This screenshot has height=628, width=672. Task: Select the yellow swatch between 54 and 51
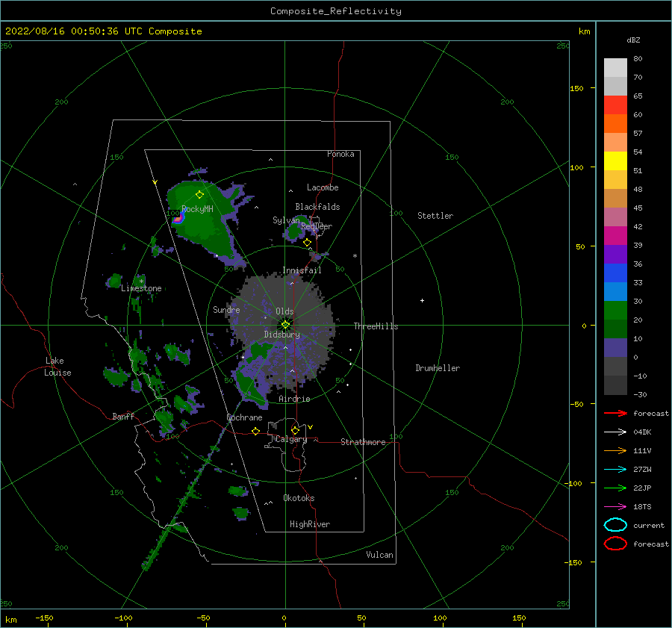click(615, 161)
